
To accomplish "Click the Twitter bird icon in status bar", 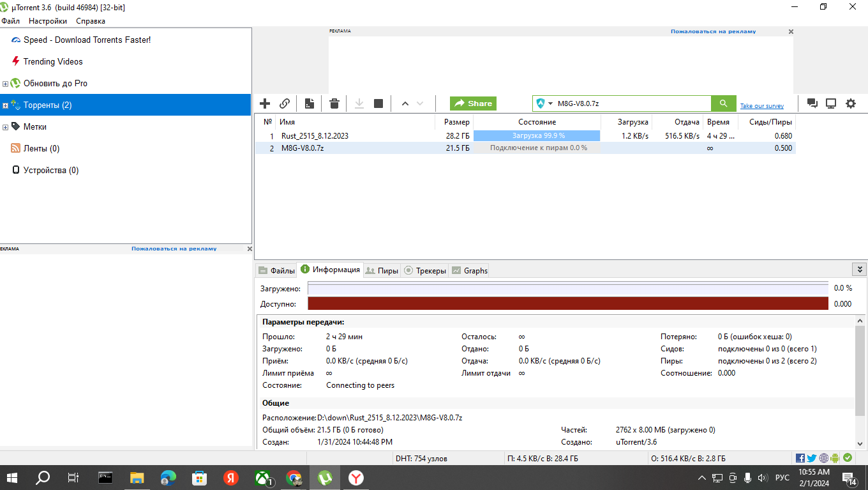I will click(x=812, y=458).
